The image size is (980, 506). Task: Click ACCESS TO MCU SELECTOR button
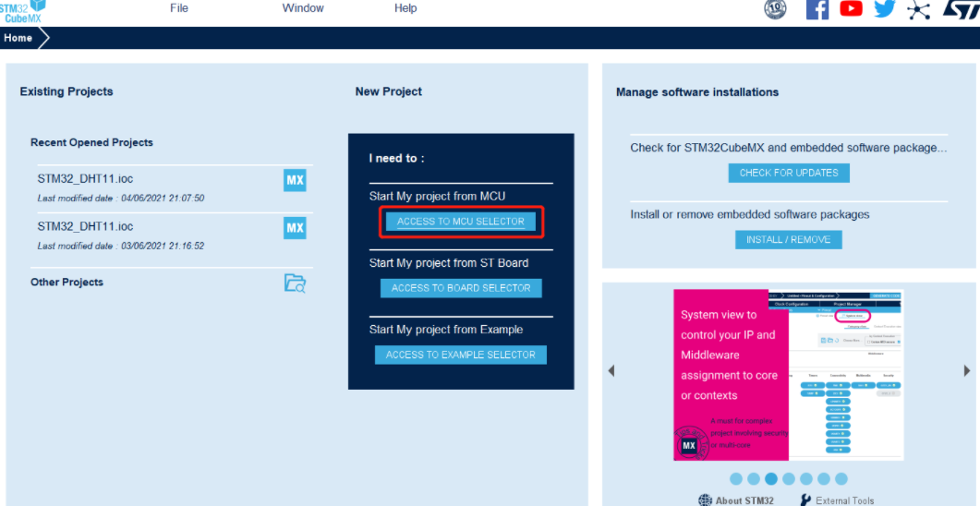click(461, 222)
